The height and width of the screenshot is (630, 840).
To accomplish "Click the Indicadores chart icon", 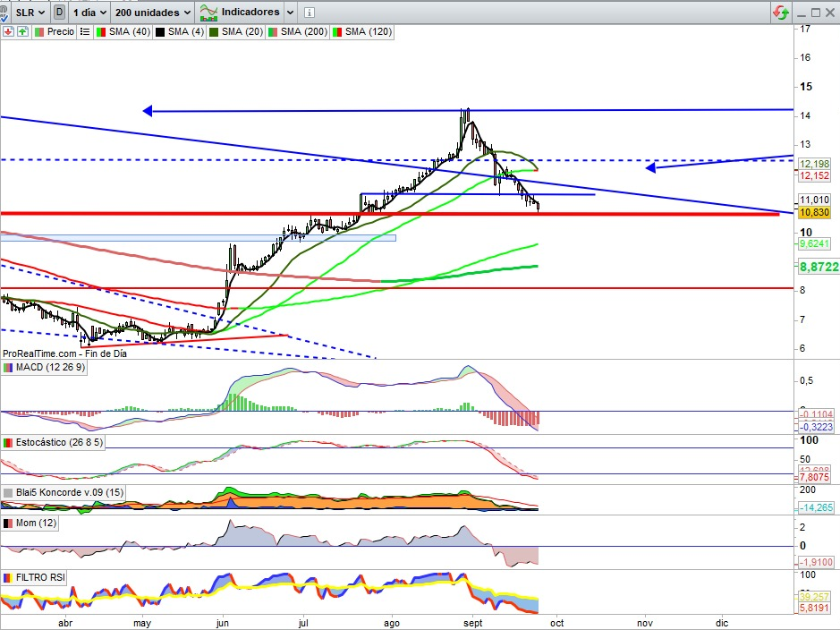I will 208,12.
